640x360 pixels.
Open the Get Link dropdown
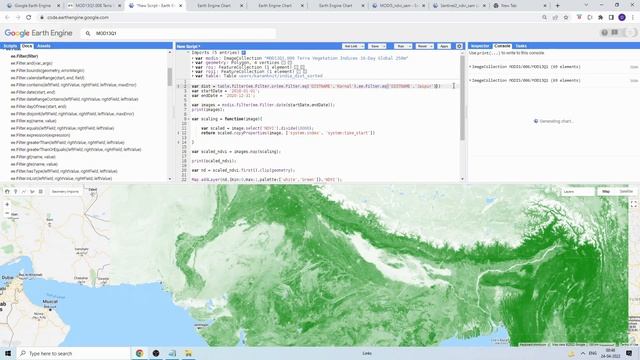pos(362,46)
